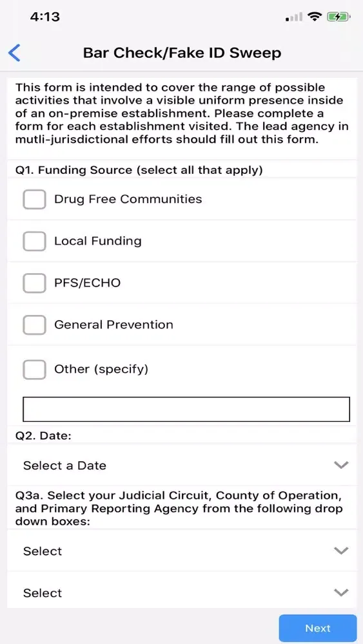This screenshot has height=644, width=363.
Task: Open the second Q3a Select dropdown
Action: point(182,592)
